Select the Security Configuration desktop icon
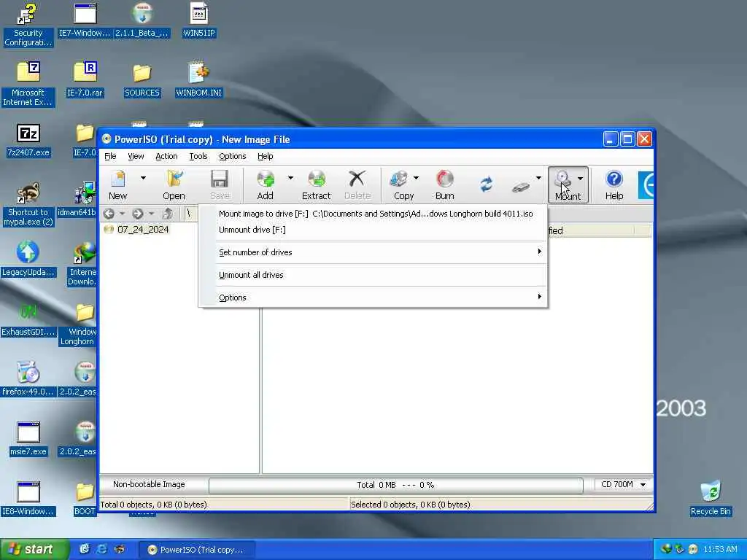The height and width of the screenshot is (560, 747). pyautogui.click(x=28, y=25)
